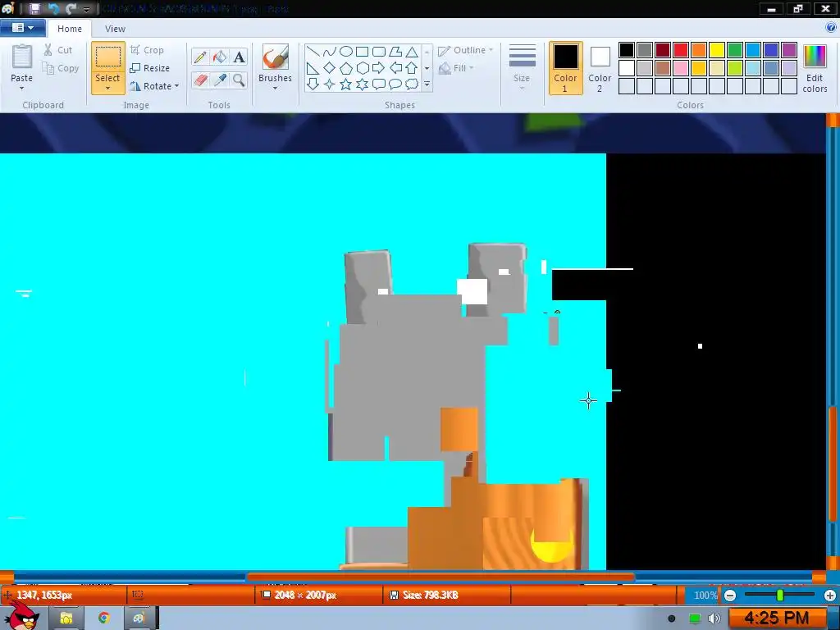Choose the Down arrow shape
840x630 pixels.
[x=313, y=84]
